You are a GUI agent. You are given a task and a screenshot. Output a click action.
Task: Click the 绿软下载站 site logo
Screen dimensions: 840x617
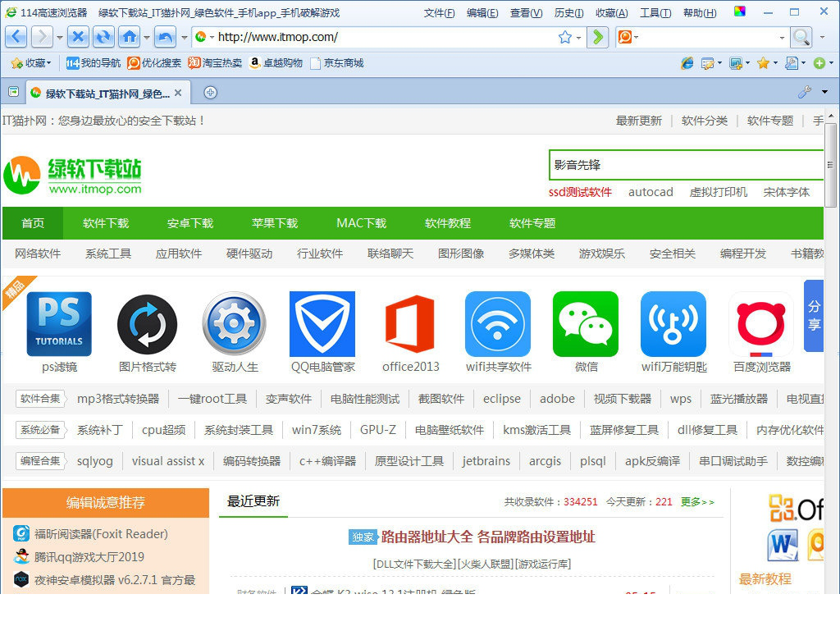click(x=73, y=175)
